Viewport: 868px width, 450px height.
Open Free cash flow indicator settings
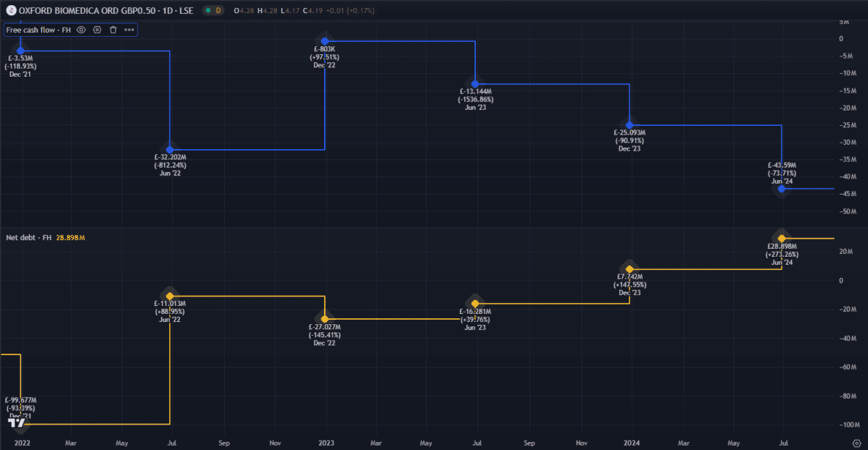pyautogui.click(x=97, y=30)
